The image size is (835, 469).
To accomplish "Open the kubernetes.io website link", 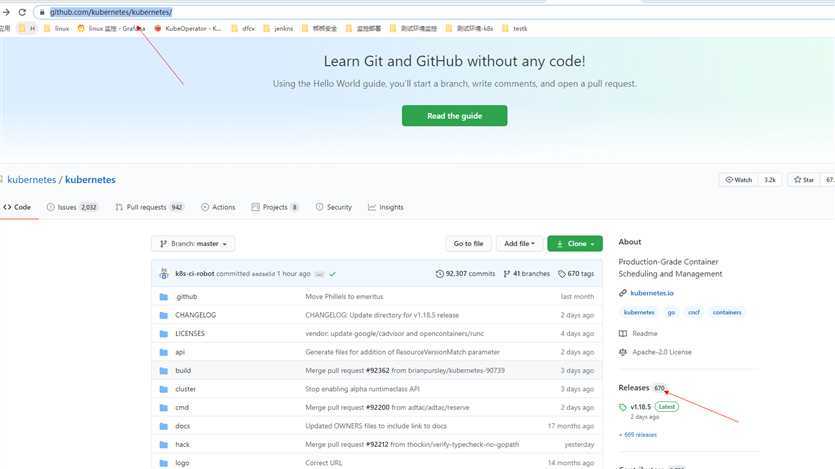I will (x=652, y=293).
